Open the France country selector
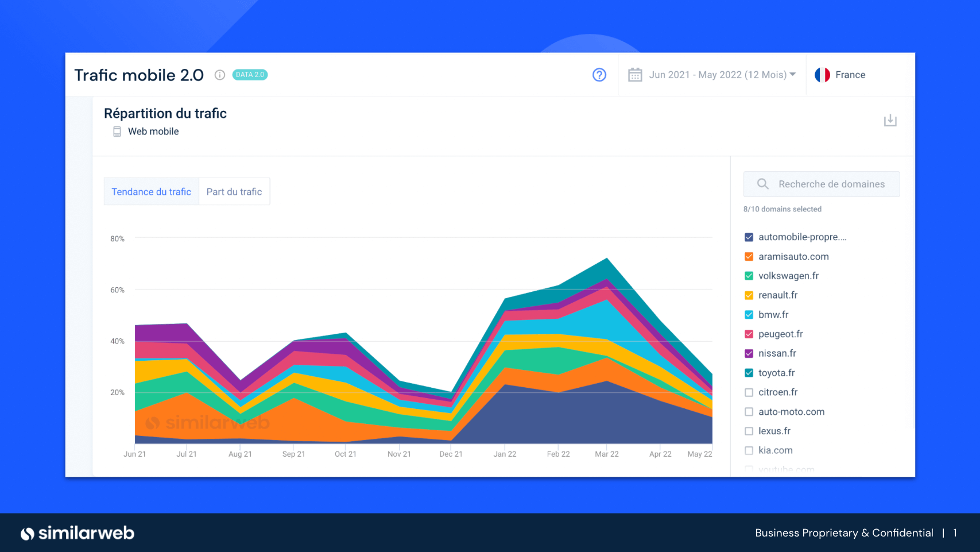This screenshot has width=980, height=552. [850, 75]
